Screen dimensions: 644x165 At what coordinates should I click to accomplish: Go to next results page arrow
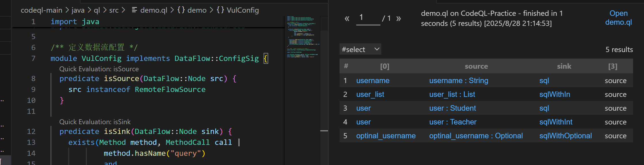coord(399,18)
